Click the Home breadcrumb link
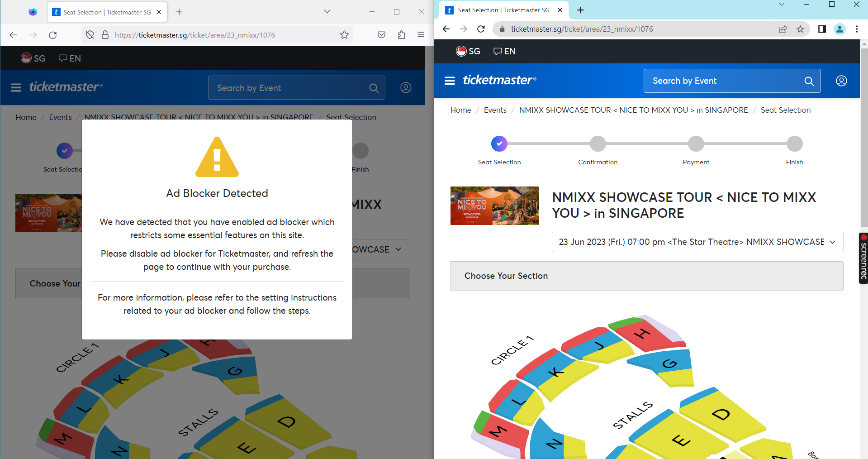 (460, 110)
